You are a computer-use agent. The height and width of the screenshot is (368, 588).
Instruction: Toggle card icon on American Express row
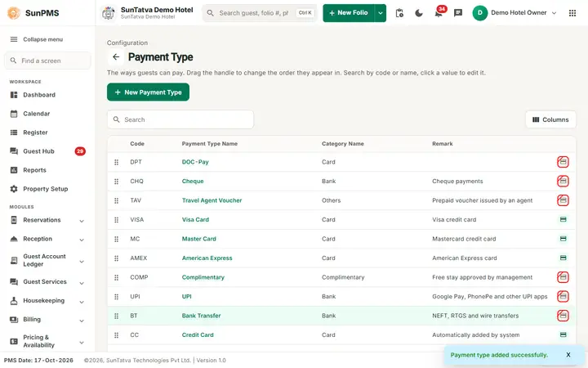tap(563, 258)
